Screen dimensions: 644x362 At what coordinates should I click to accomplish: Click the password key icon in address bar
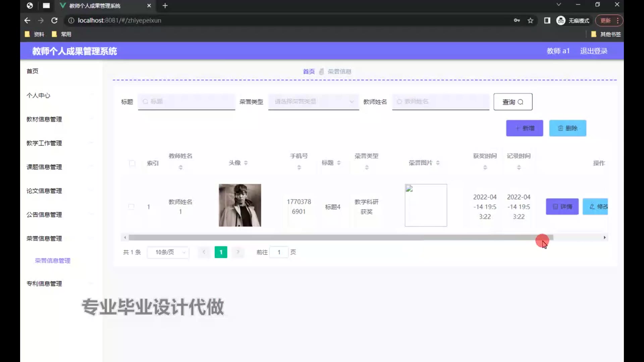tap(517, 20)
